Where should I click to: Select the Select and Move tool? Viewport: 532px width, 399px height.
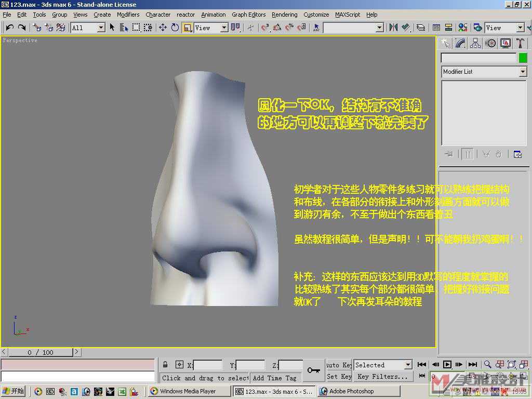click(163, 28)
